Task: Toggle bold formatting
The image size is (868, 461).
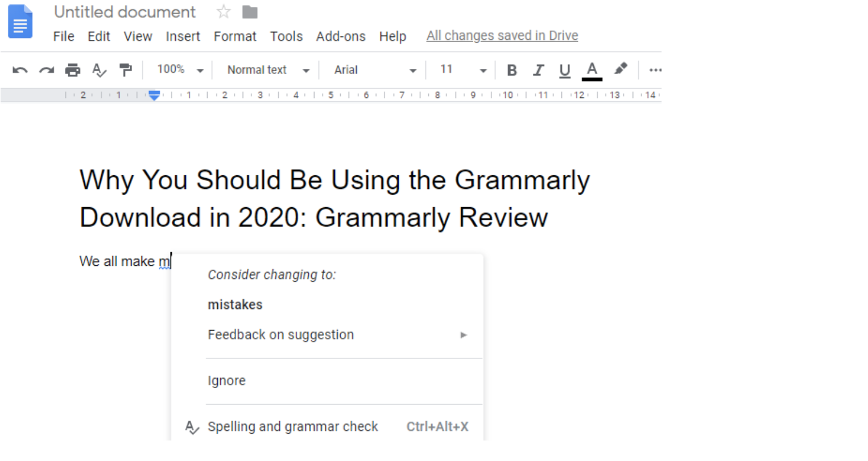Action: [512, 70]
